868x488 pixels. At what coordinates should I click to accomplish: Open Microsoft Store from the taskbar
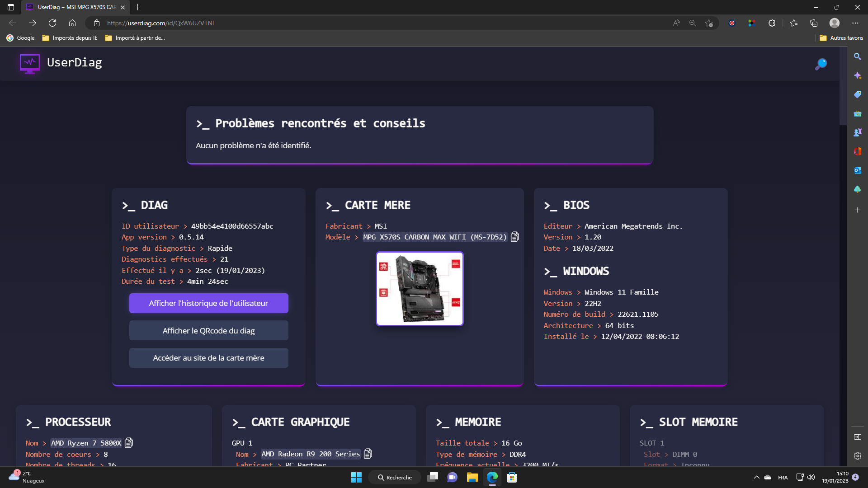[512, 477]
